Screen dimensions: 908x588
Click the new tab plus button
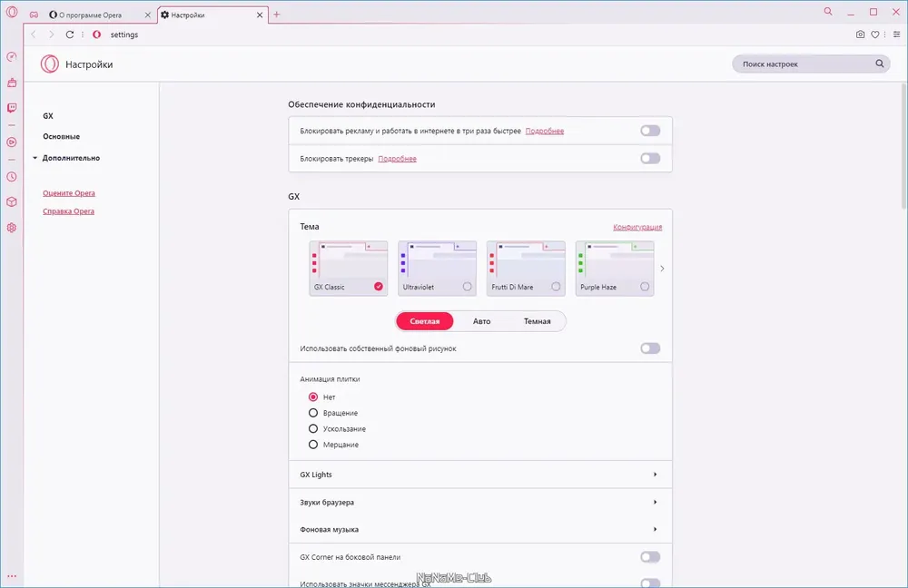276,15
